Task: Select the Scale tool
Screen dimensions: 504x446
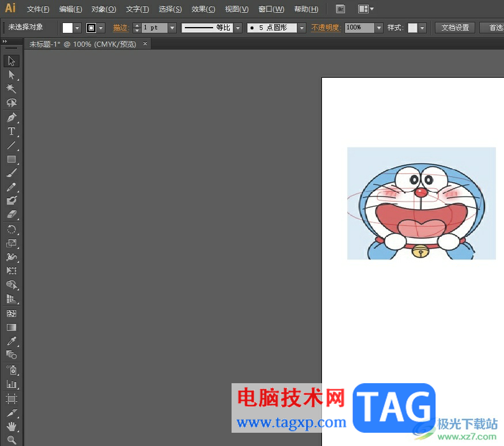Action: coord(12,243)
